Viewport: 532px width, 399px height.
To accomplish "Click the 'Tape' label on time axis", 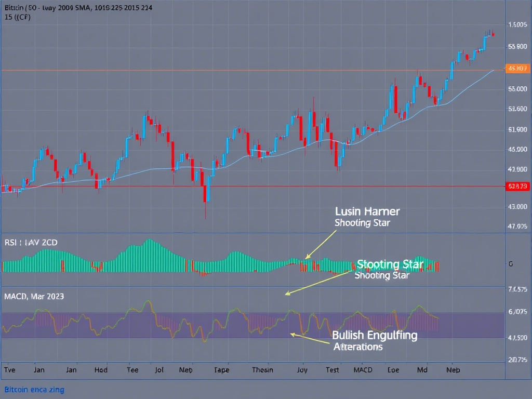I will pos(221,370).
